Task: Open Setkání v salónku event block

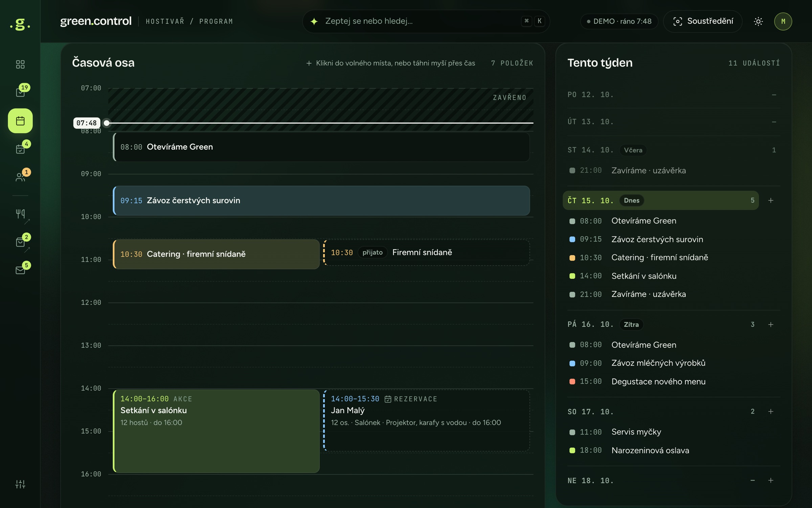Action: pos(216,431)
